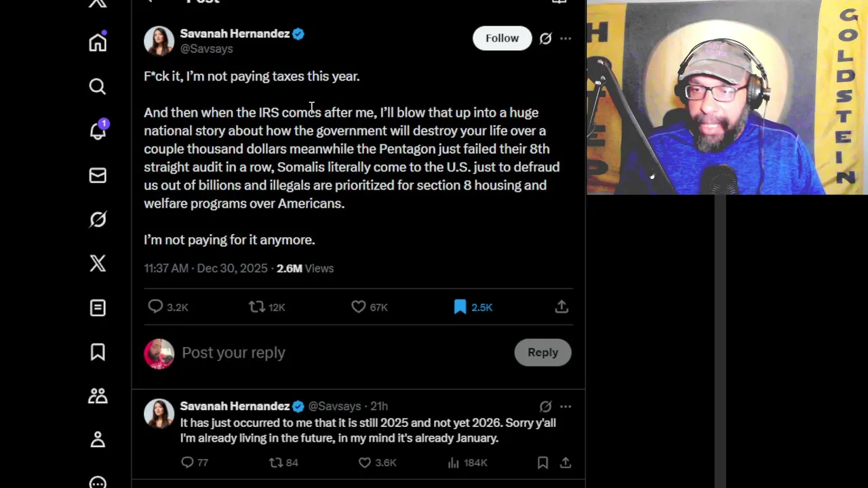Open more options on the reply post

(566, 407)
